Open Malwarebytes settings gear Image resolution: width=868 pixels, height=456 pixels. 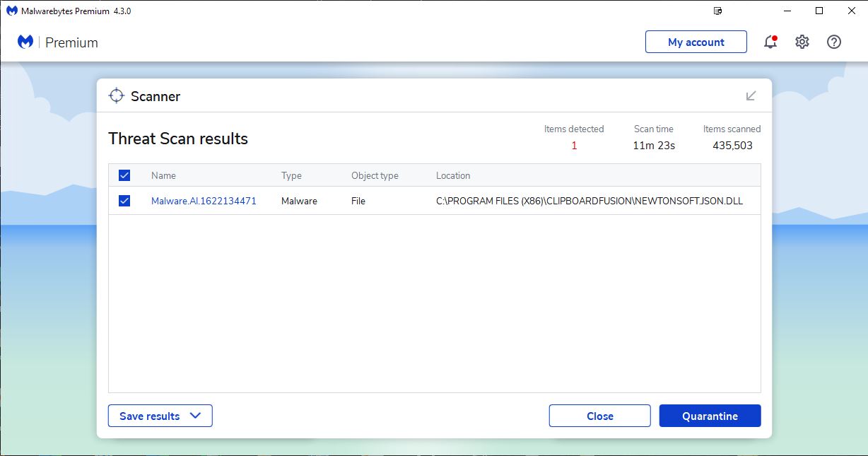pos(802,42)
